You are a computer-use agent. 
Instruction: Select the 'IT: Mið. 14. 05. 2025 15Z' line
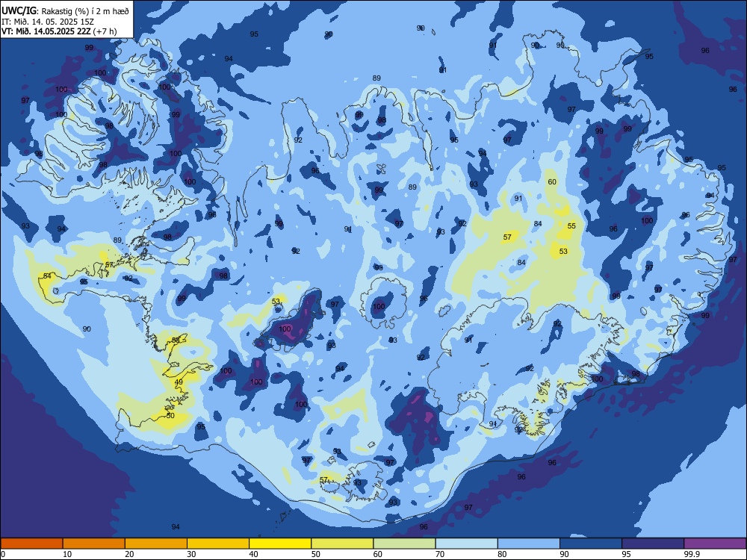(x=48, y=22)
